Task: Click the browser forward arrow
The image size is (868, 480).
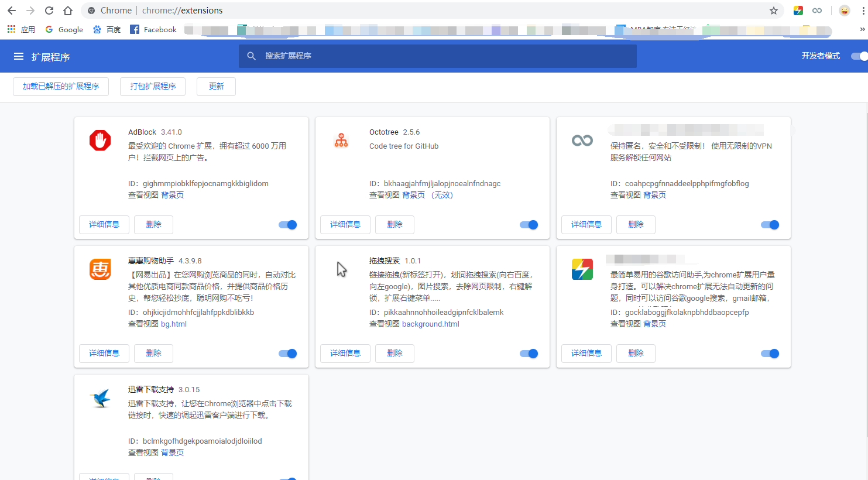Action: 30,11
